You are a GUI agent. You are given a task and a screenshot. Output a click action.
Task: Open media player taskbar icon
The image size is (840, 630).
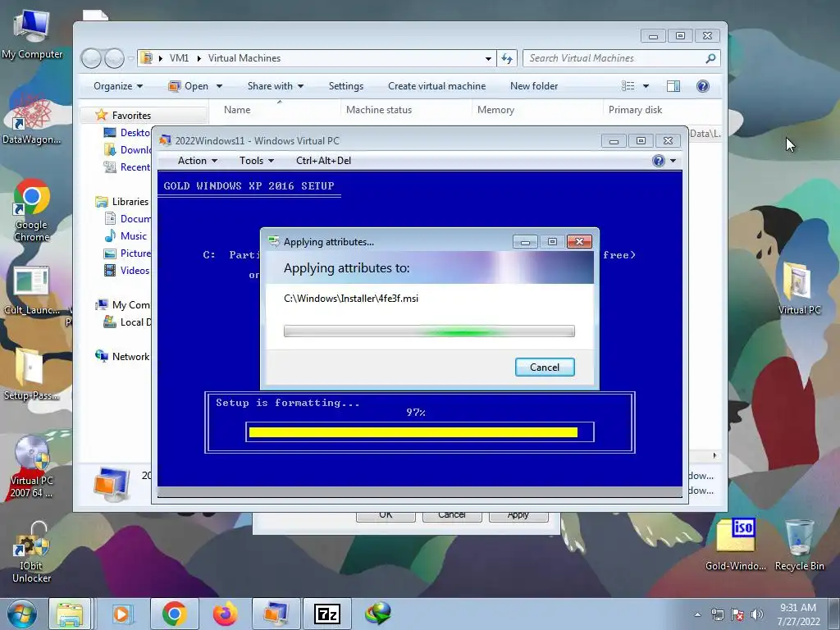121,614
